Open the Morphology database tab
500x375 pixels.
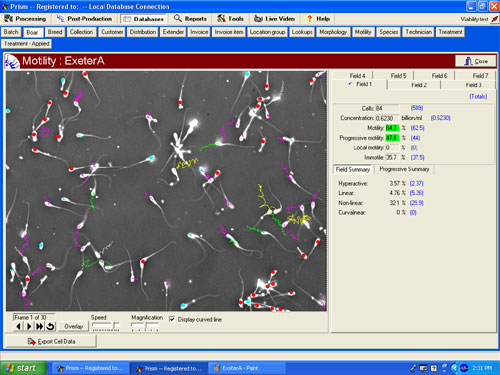(x=333, y=32)
